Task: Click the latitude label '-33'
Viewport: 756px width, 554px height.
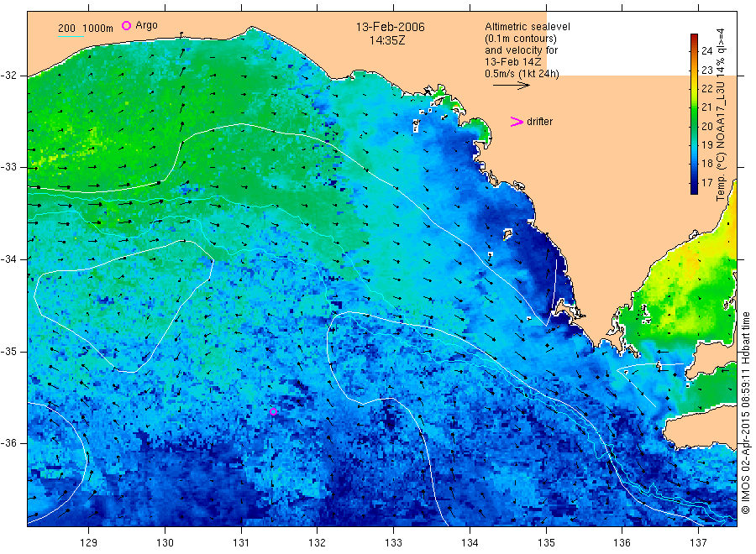Action: [8, 167]
